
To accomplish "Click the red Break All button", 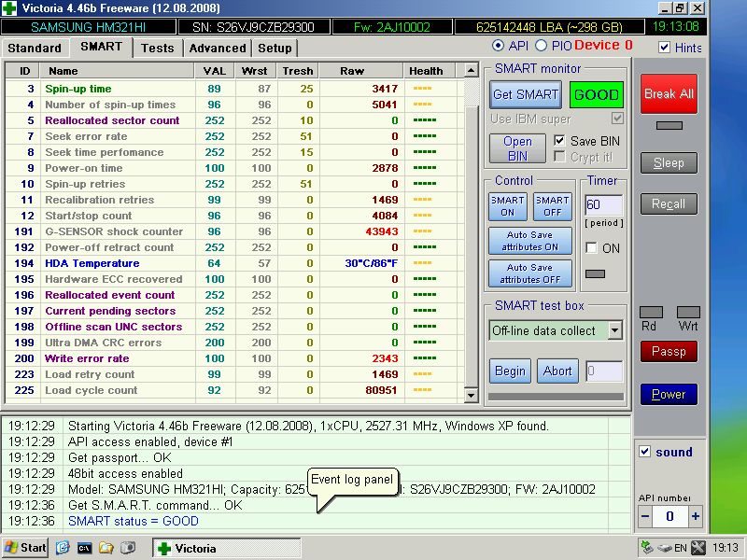I will point(669,94).
